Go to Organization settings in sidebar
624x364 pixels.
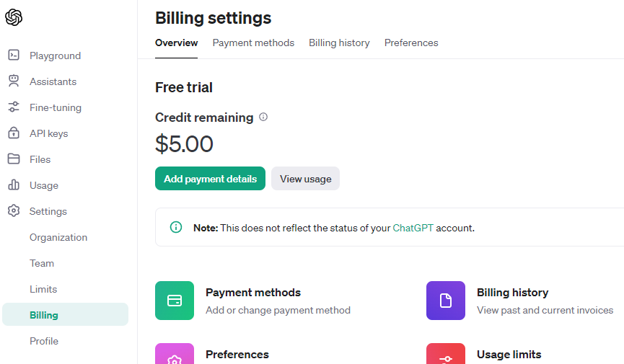point(58,237)
